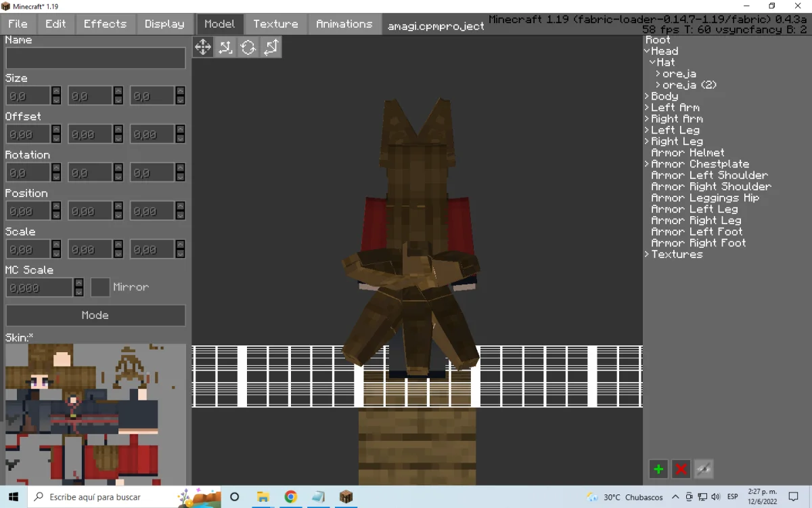Switch to the Animations tab
The height and width of the screenshot is (508, 812).
click(x=344, y=24)
